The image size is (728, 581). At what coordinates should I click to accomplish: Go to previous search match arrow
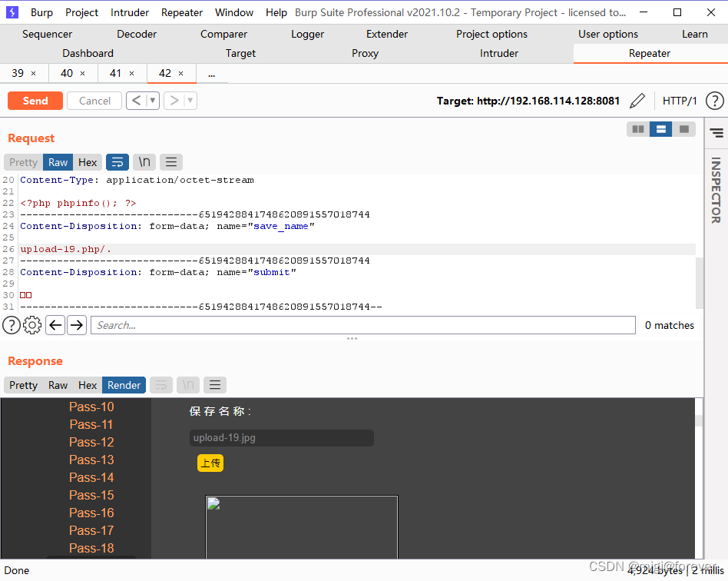[55, 325]
